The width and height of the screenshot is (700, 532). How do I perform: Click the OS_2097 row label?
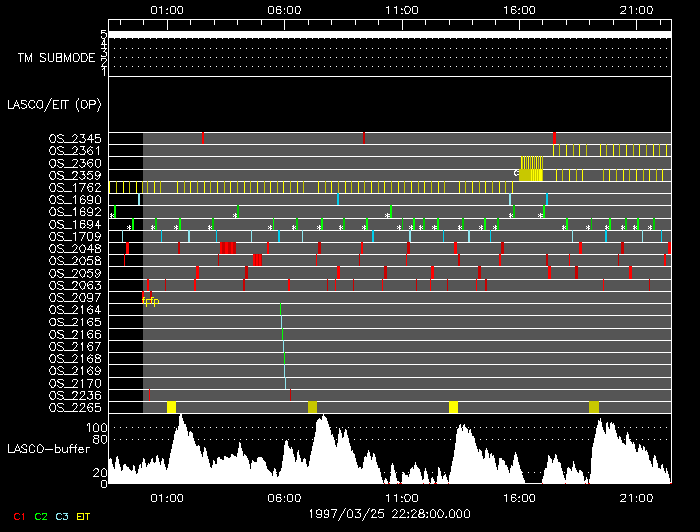75,297
